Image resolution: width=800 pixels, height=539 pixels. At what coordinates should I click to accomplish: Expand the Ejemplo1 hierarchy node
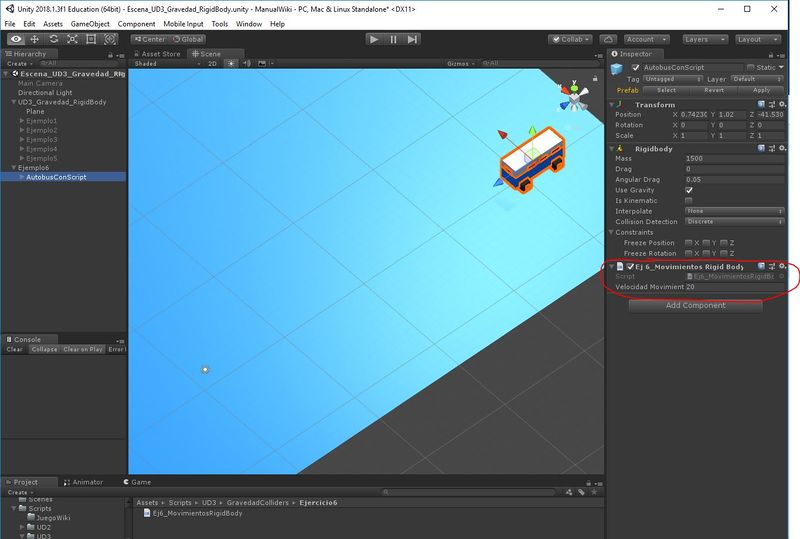(22, 121)
